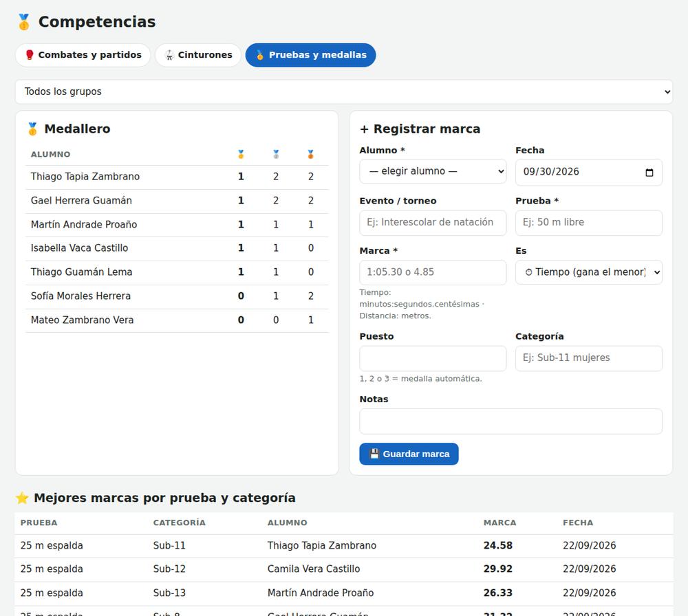Click the medal icon on Pruebas y medallas tab

click(x=260, y=55)
